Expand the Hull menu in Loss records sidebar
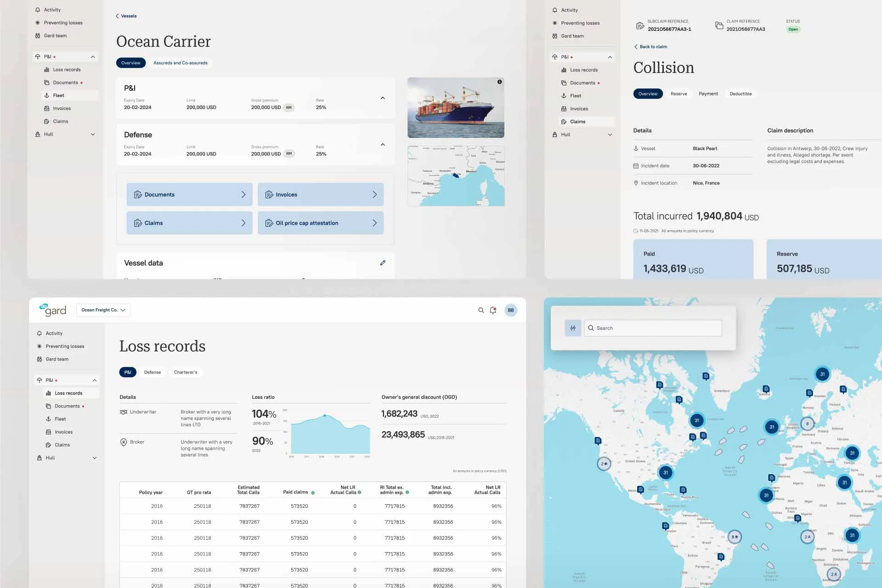882x588 pixels. coord(95,458)
